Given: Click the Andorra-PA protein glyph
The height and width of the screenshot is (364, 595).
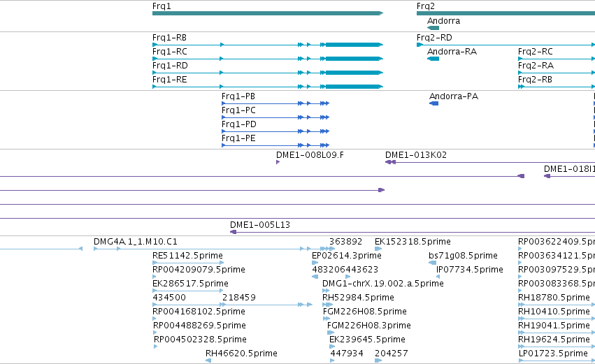Looking at the screenshot, I should click(x=433, y=103).
